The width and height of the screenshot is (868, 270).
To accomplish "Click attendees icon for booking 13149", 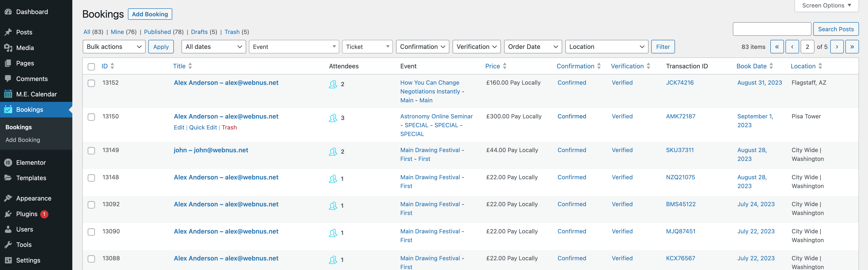I will point(333,152).
